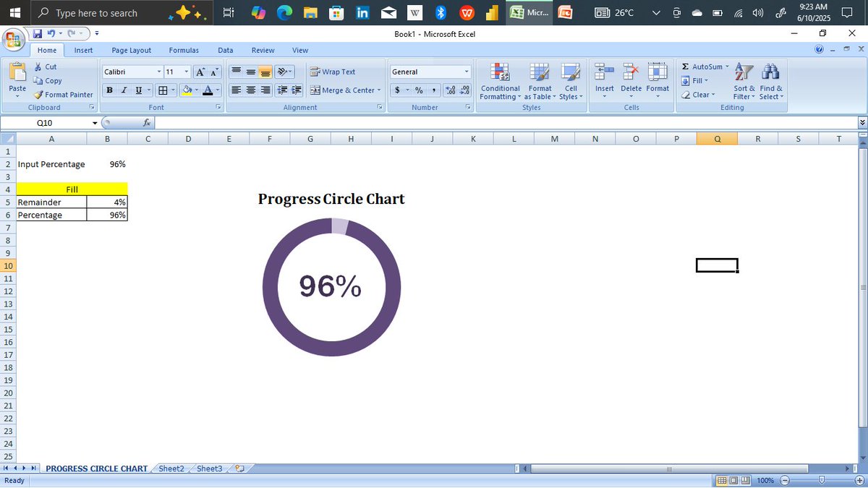Open the Fill dropdown in Editing group
This screenshot has height=488, width=868.
[x=695, y=81]
